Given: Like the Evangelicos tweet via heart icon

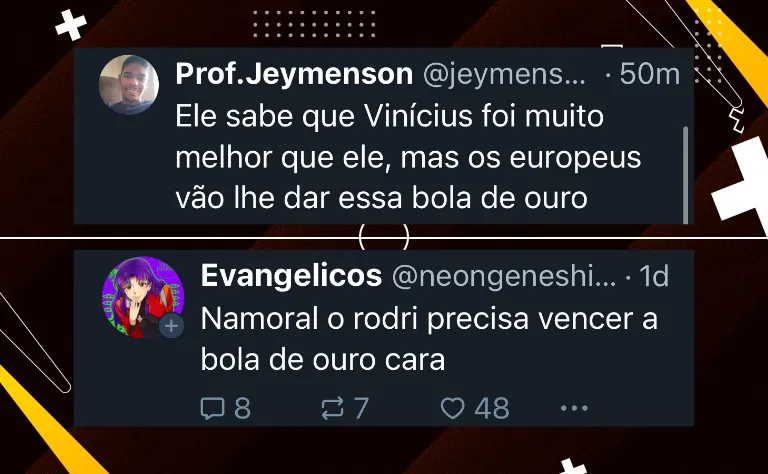Looking at the screenshot, I should 453,408.
